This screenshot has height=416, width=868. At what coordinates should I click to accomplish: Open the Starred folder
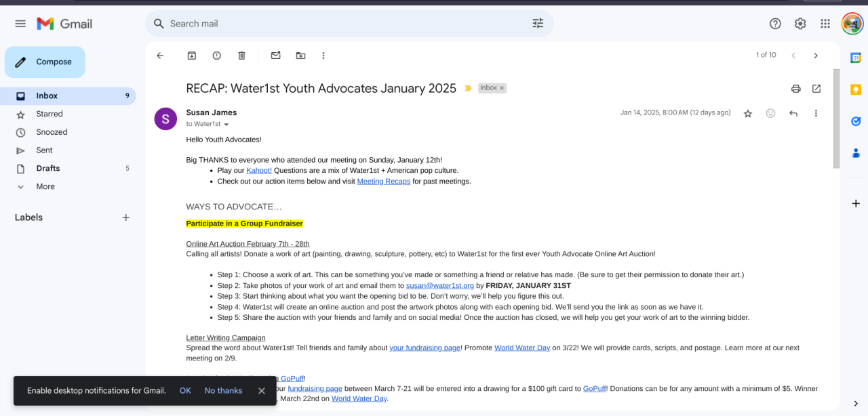(x=50, y=114)
